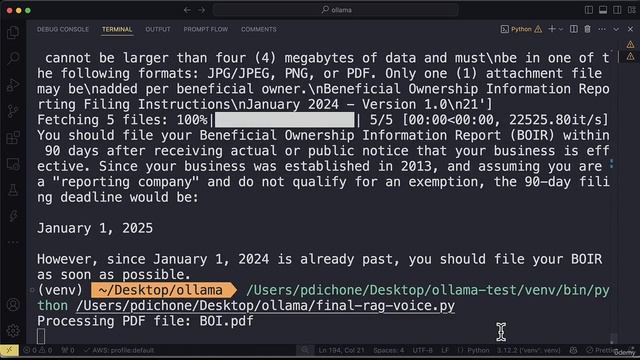Create a new terminal with plus
Image resolution: width=640 pixels, height=360 pixels.
pos(552,29)
